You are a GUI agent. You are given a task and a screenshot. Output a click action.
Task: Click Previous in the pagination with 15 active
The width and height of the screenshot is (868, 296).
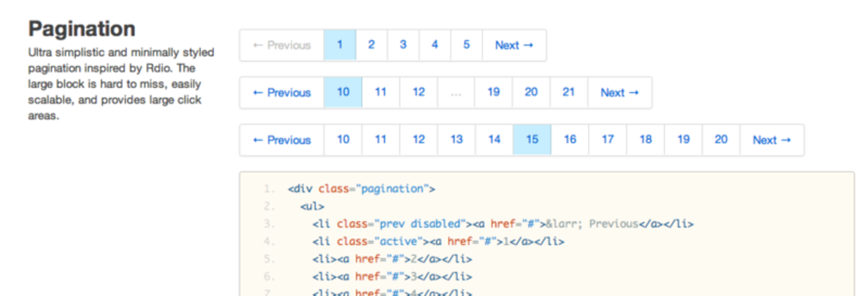tap(282, 140)
